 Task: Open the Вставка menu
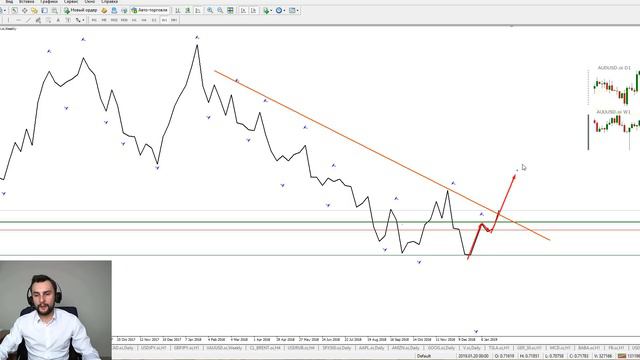(27, 2)
